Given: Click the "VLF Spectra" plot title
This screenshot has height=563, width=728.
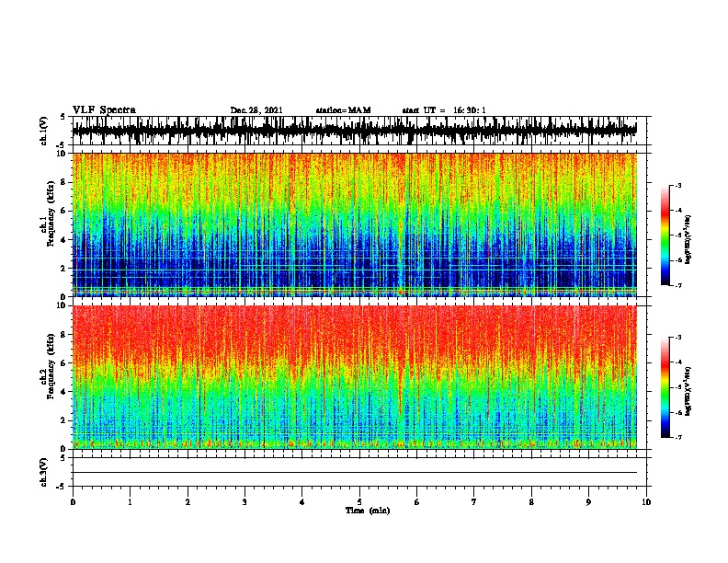Looking at the screenshot, I should click(x=104, y=110).
